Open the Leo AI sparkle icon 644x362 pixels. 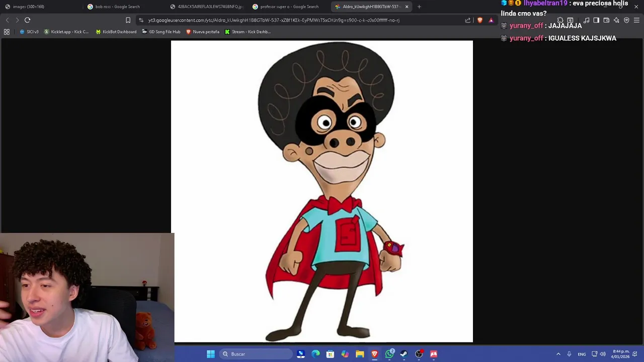pyautogui.click(x=616, y=20)
